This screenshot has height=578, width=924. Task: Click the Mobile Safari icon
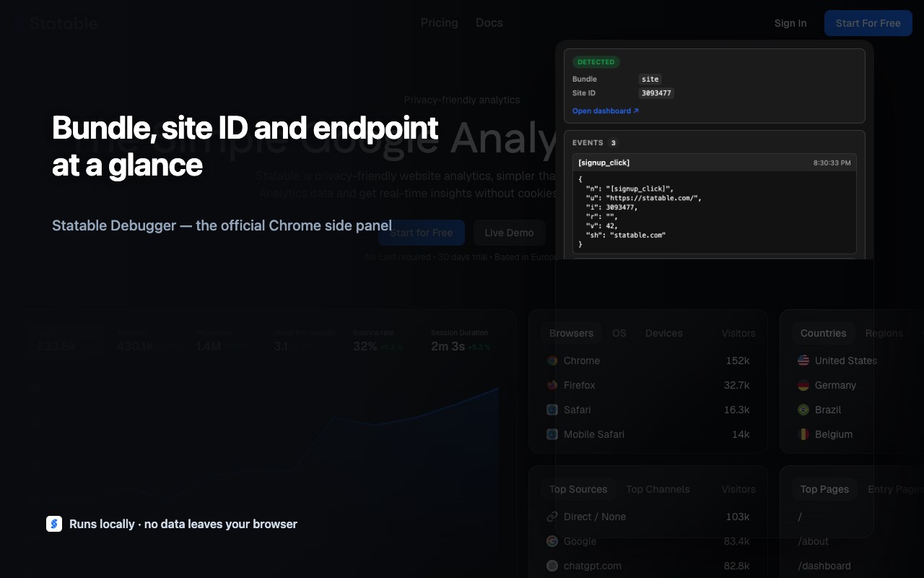[x=552, y=434]
